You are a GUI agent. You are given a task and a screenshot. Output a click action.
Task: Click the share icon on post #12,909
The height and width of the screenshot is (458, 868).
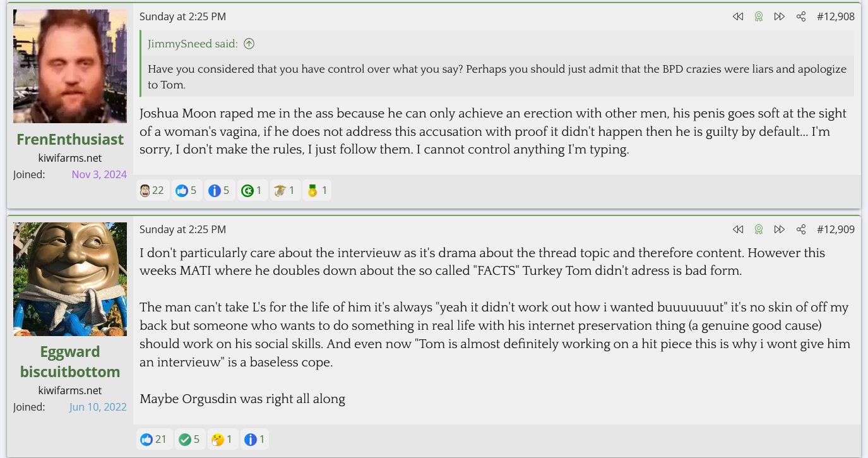click(x=801, y=229)
